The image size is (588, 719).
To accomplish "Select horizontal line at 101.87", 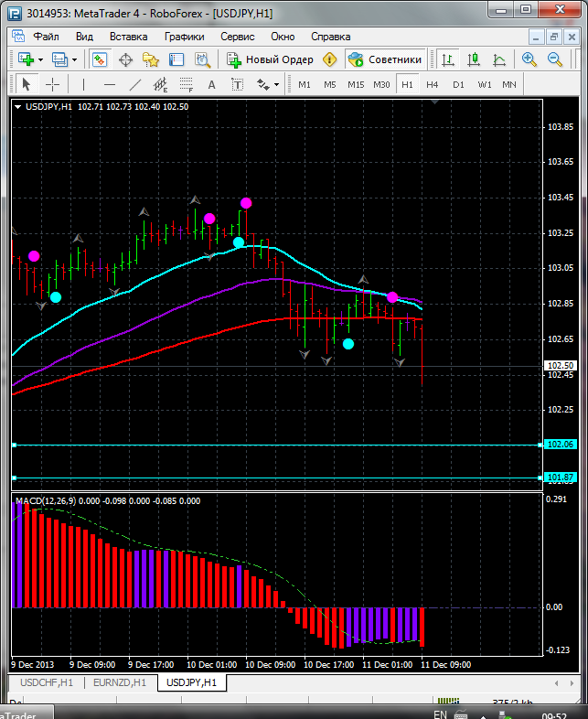I will [277, 478].
